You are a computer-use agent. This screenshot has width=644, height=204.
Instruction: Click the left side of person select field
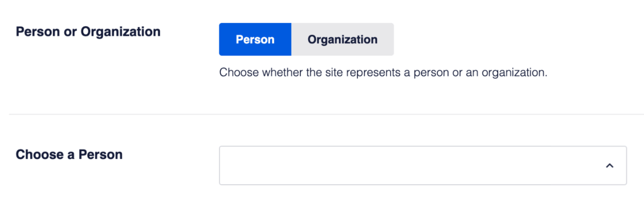pyautogui.click(x=276, y=165)
